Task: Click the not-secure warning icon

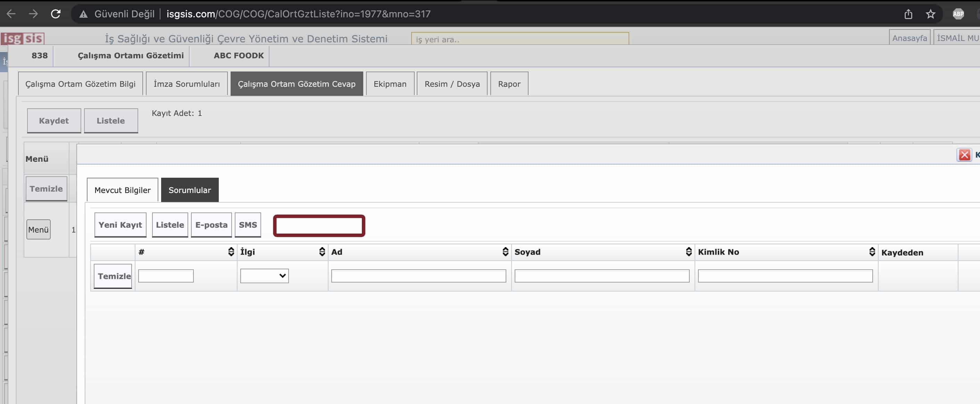Action: [83, 14]
